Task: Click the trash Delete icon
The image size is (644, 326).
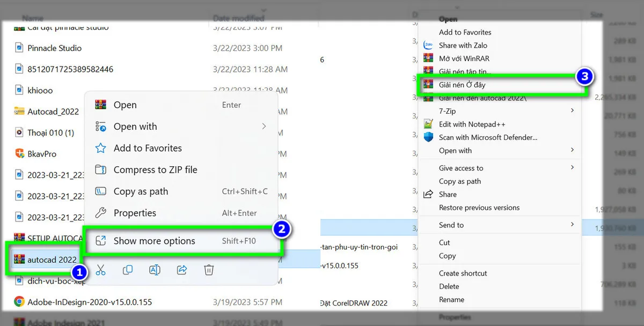Action: click(208, 270)
